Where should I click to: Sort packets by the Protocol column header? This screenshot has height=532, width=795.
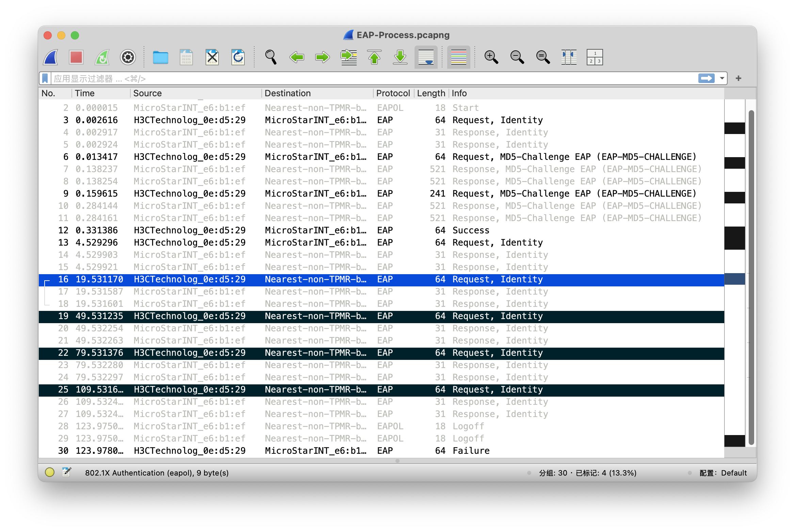click(393, 93)
